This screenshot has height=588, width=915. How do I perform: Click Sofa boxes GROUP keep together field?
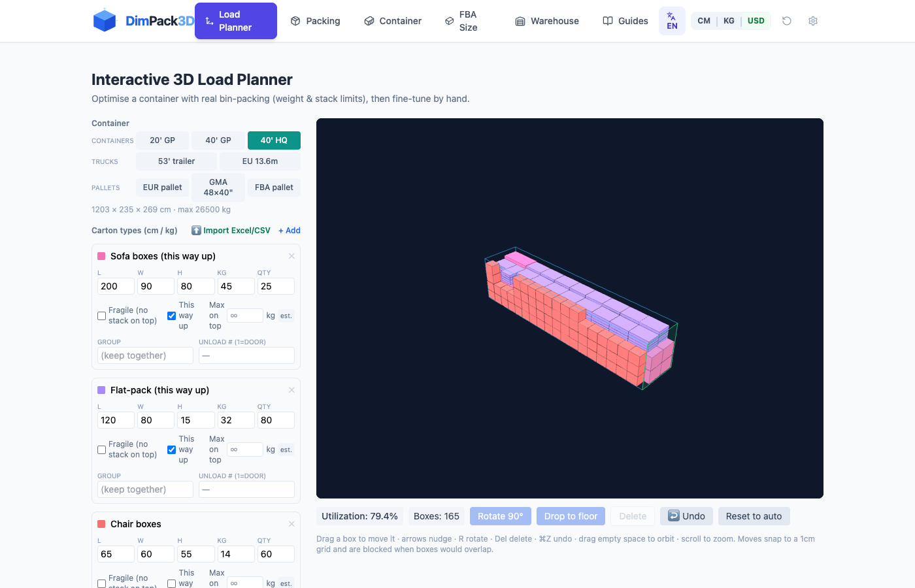coord(145,355)
